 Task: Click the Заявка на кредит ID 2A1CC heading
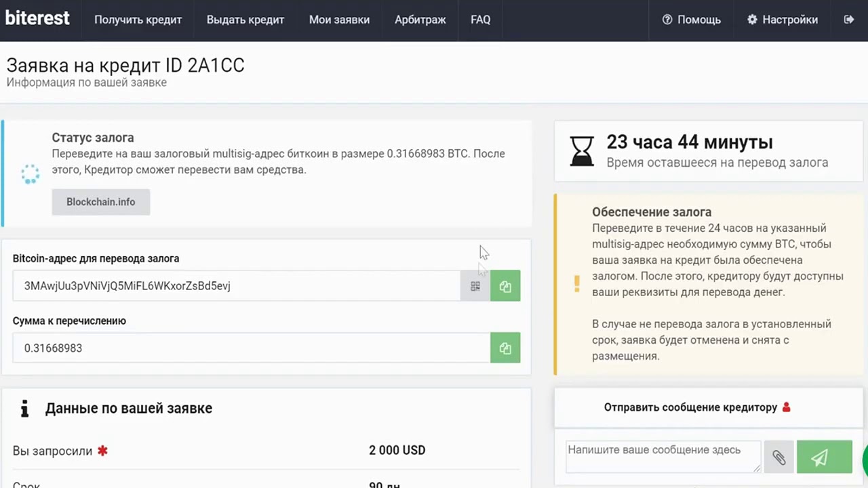125,65
